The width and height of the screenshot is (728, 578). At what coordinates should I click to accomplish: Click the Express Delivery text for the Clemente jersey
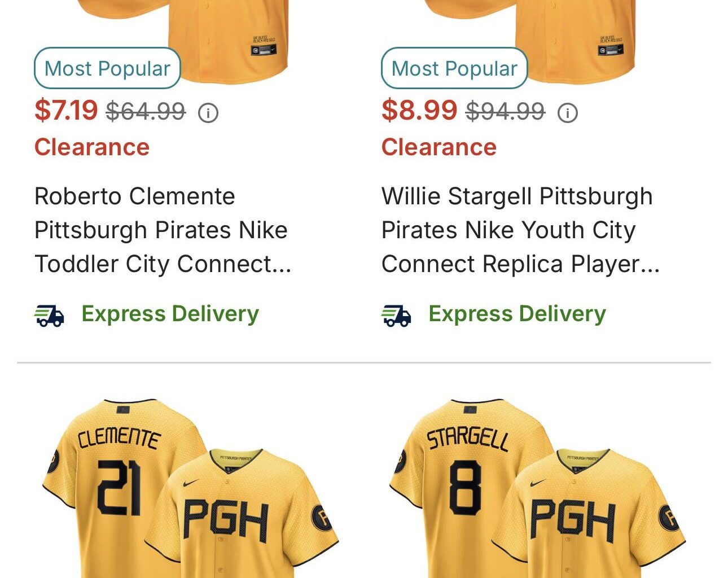pos(170,314)
